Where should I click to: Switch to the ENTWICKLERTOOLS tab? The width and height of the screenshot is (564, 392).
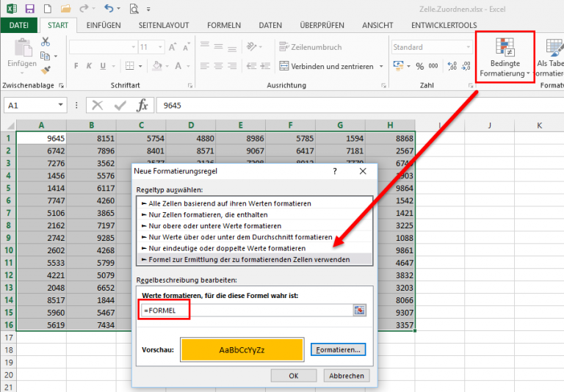pos(444,25)
